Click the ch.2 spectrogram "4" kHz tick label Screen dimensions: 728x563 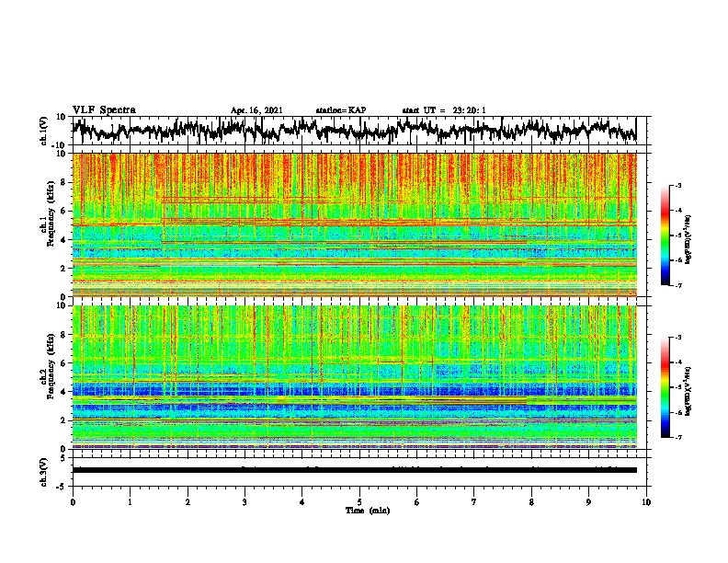pyautogui.click(x=63, y=392)
